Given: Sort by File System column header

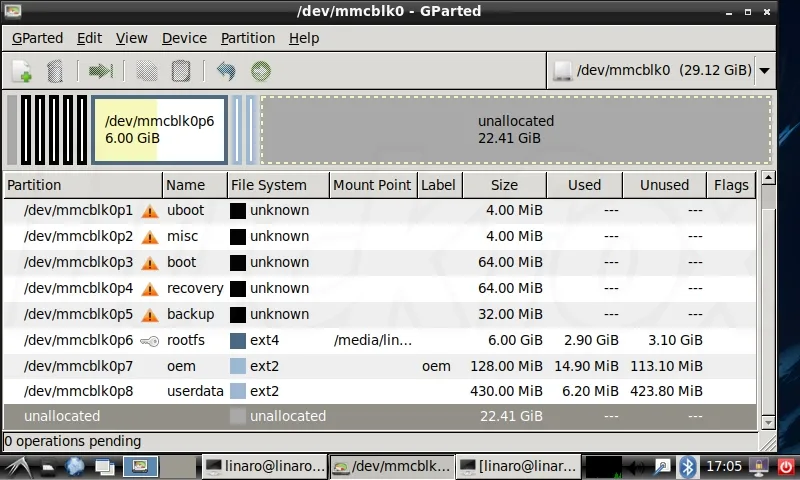Looking at the screenshot, I should click(x=279, y=185).
